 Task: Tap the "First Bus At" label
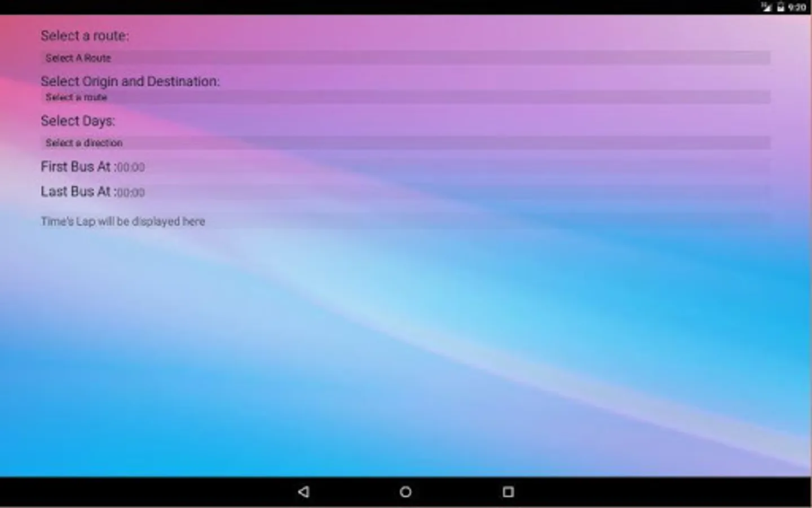76,167
